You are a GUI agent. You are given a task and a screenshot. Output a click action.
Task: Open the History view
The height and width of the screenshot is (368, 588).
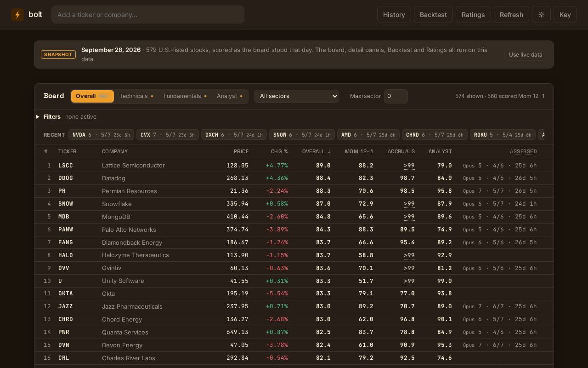tap(394, 15)
